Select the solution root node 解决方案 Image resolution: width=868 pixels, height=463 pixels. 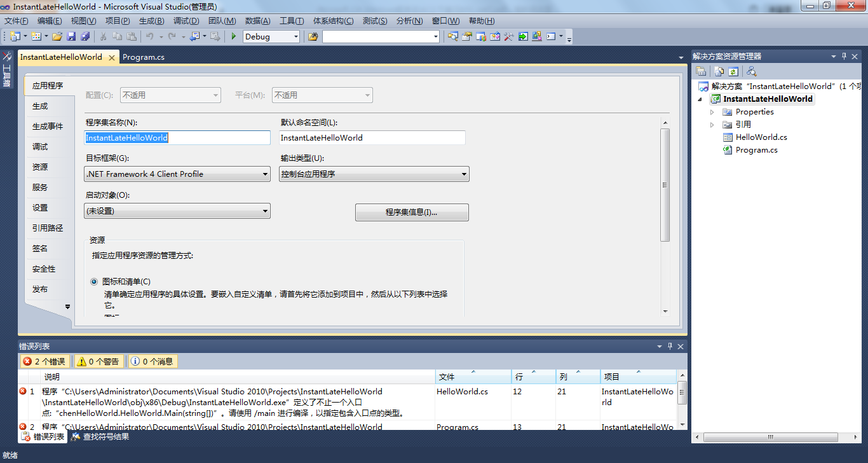click(780, 86)
